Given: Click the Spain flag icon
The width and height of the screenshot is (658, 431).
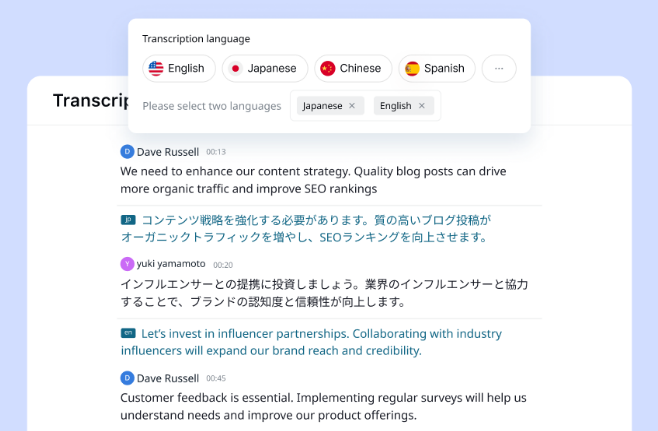Looking at the screenshot, I should (x=412, y=68).
